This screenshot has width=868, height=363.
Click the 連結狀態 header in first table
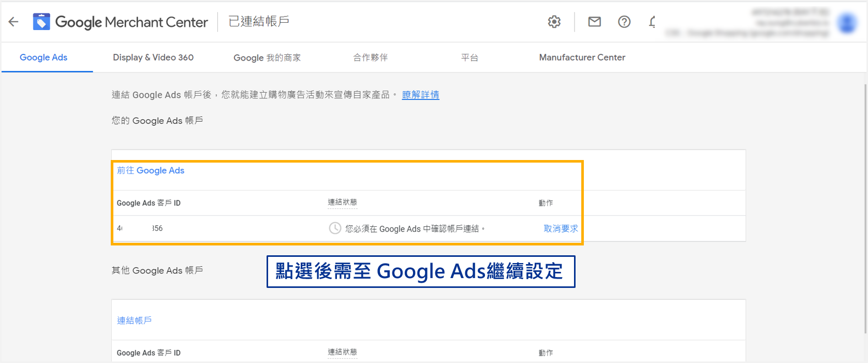click(343, 202)
